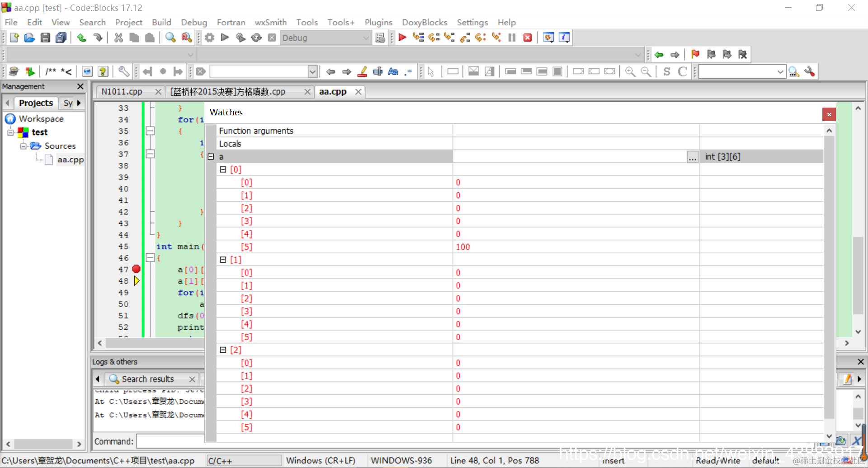The image size is (868, 468).
Task: Open the search text combo box dropdown
Action: click(x=312, y=71)
